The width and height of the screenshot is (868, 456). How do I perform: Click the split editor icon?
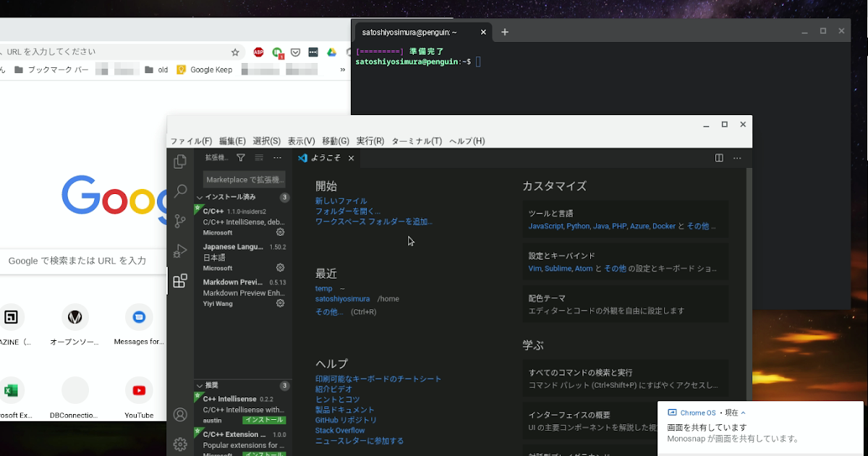pos(719,158)
